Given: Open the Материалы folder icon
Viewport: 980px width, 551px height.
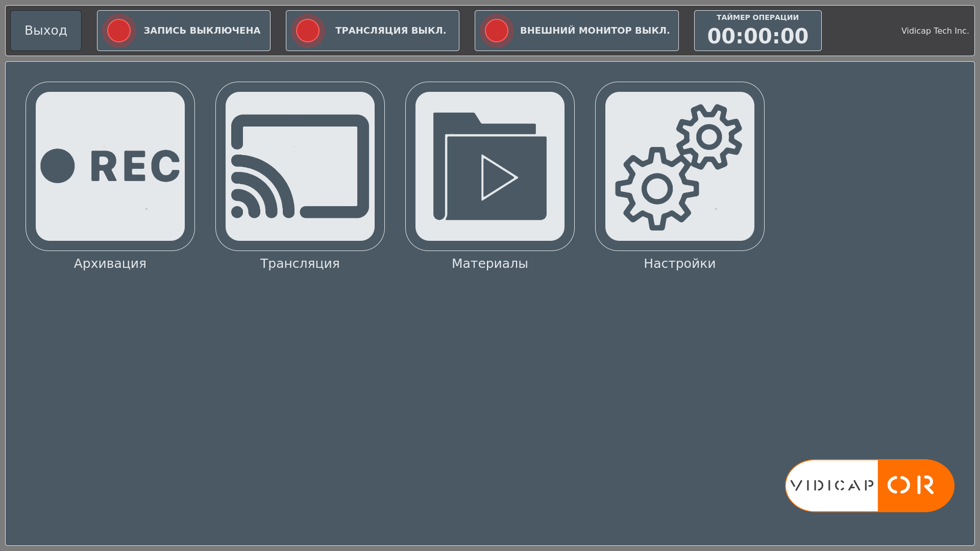Looking at the screenshot, I should coord(490,166).
